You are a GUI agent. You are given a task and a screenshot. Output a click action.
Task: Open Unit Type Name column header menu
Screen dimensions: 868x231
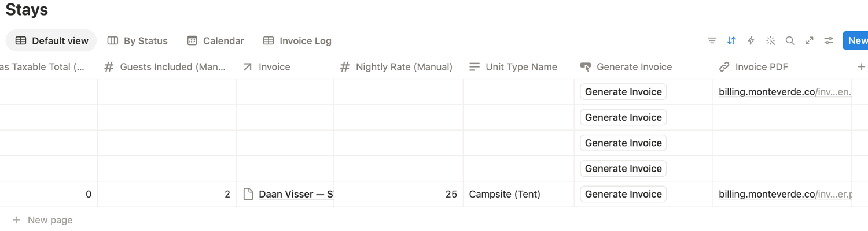(x=518, y=67)
